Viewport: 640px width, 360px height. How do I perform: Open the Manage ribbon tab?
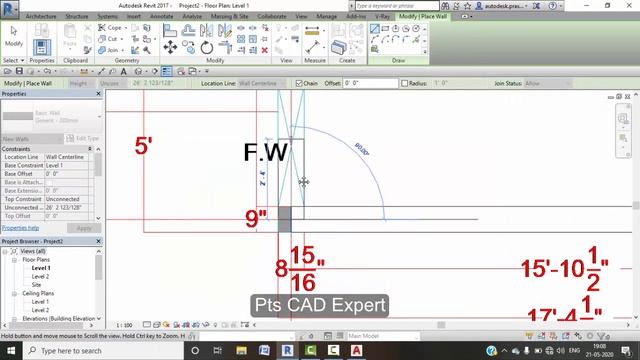coord(327,16)
